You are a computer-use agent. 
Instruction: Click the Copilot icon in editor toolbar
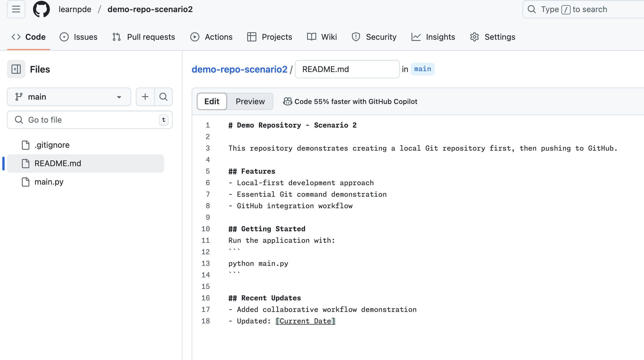287,101
